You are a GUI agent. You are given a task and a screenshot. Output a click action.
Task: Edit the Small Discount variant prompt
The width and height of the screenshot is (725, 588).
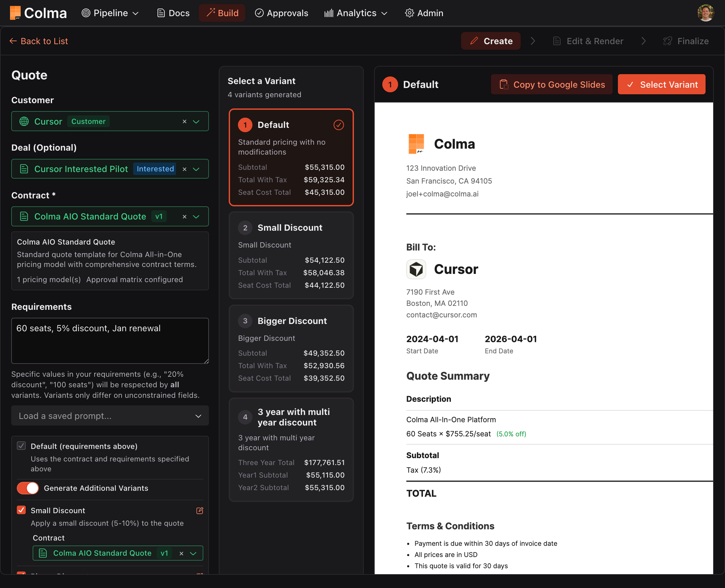click(x=200, y=511)
